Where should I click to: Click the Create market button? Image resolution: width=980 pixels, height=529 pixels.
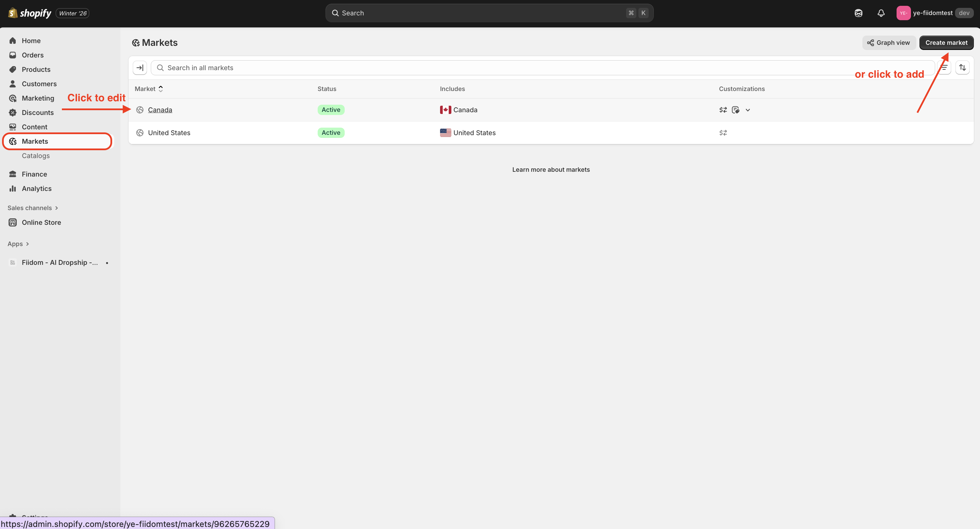pyautogui.click(x=946, y=43)
